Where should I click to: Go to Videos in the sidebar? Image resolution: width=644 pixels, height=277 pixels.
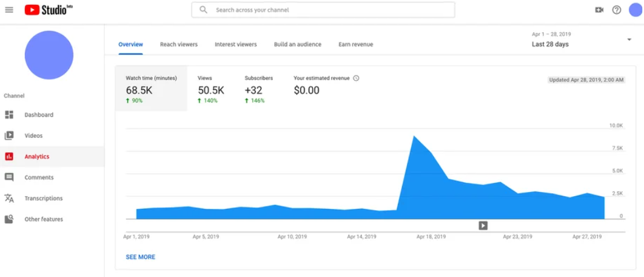pyautogui.click(x=33, y=135)
